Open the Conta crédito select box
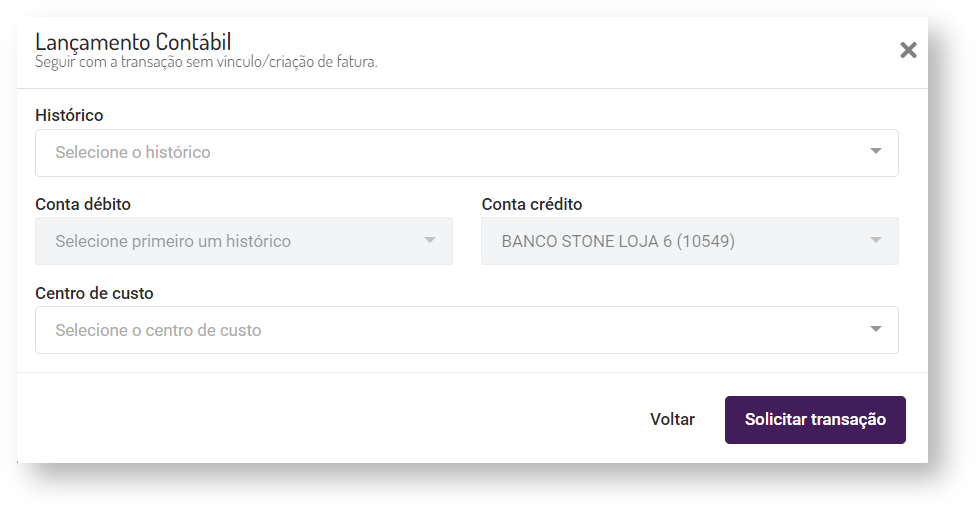Viewport: 976px width, 511px height. pyautogui.click(x=689, y=241)
